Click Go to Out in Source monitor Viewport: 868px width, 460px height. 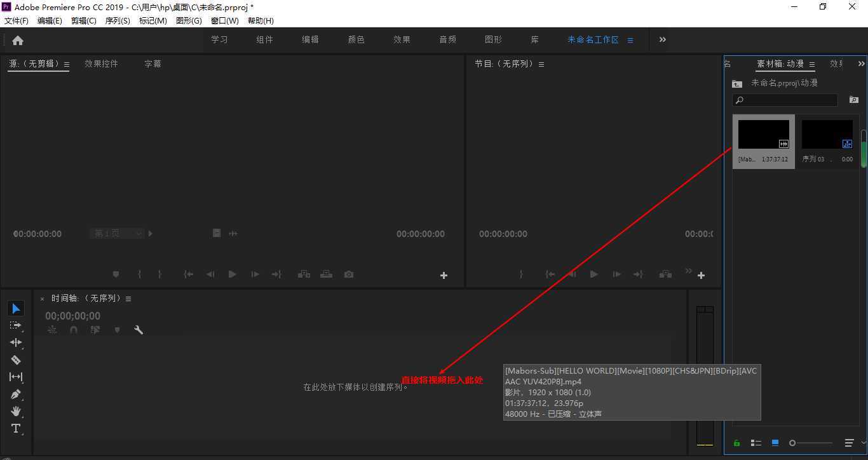(x=276, y=274)
